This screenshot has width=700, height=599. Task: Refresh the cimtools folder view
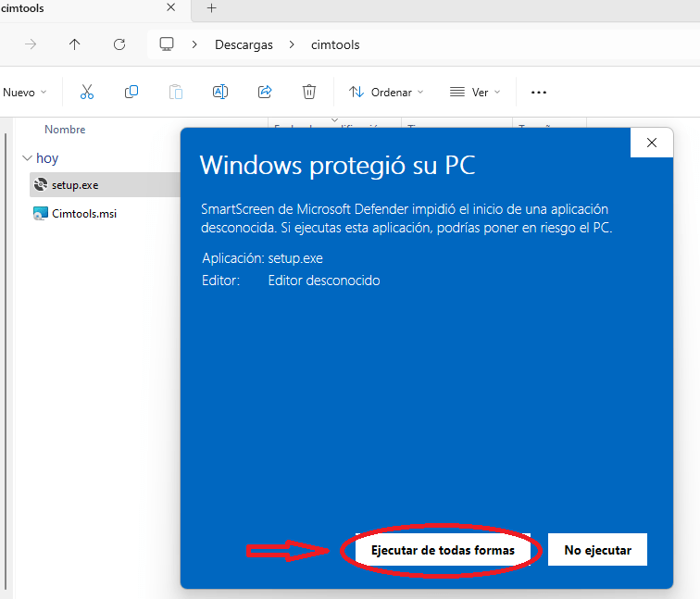[x=119, y=44]
